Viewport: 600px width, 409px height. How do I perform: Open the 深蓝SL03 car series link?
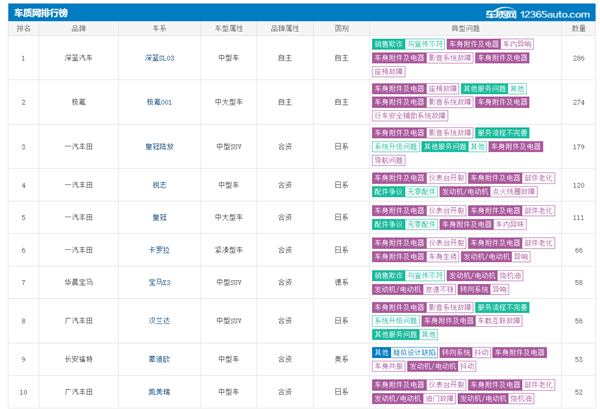coord(159,58)
